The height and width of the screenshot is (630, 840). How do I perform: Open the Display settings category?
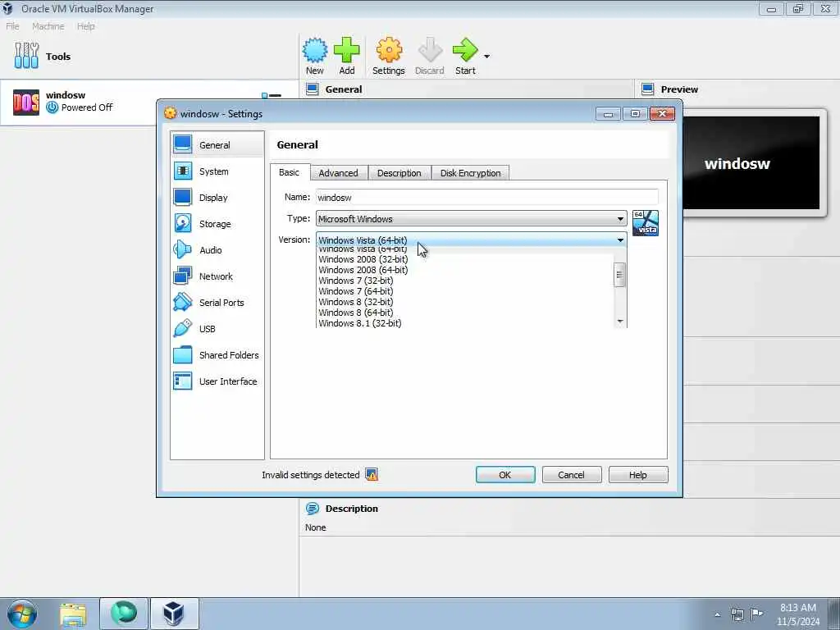tap(217, 197)
